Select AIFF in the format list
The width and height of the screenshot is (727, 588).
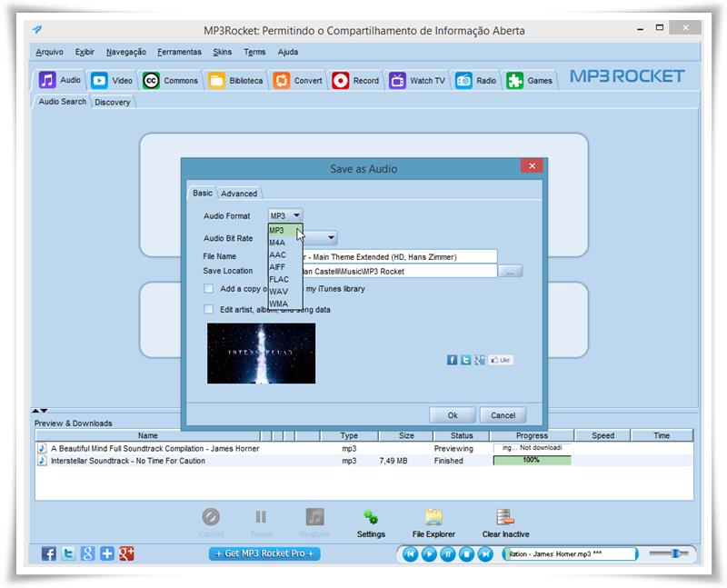click(x=284, y=267)
